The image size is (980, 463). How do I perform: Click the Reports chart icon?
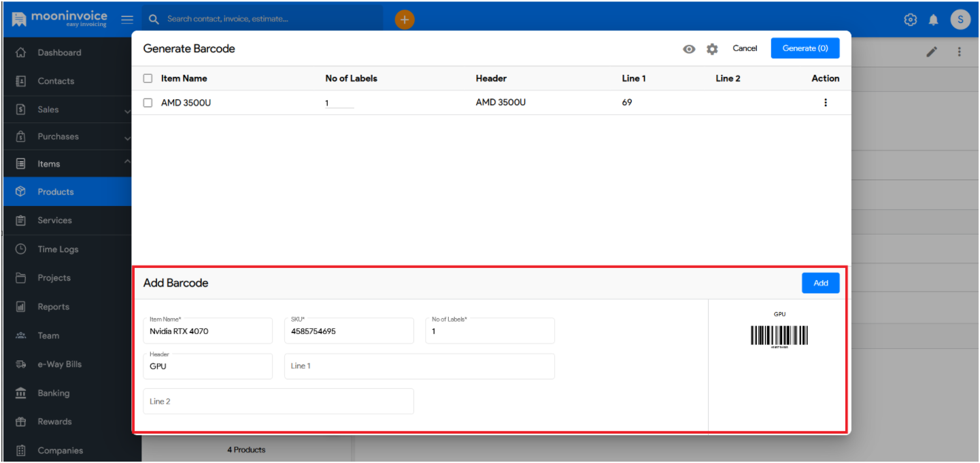click(20, 307)
